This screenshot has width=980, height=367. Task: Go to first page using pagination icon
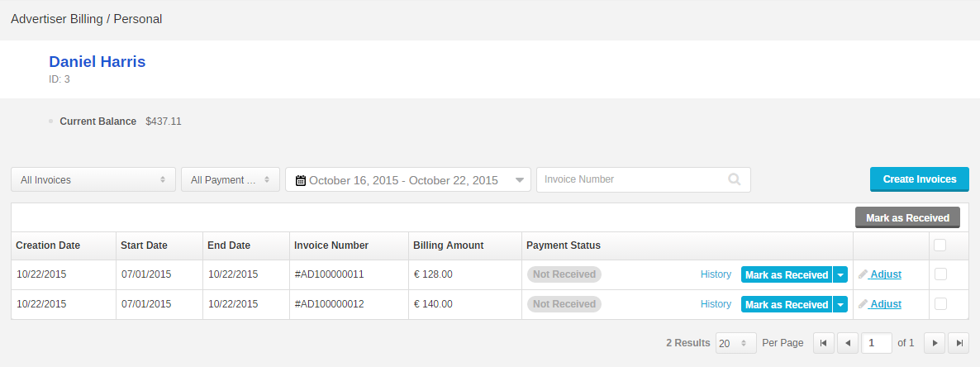pos(823,343)
